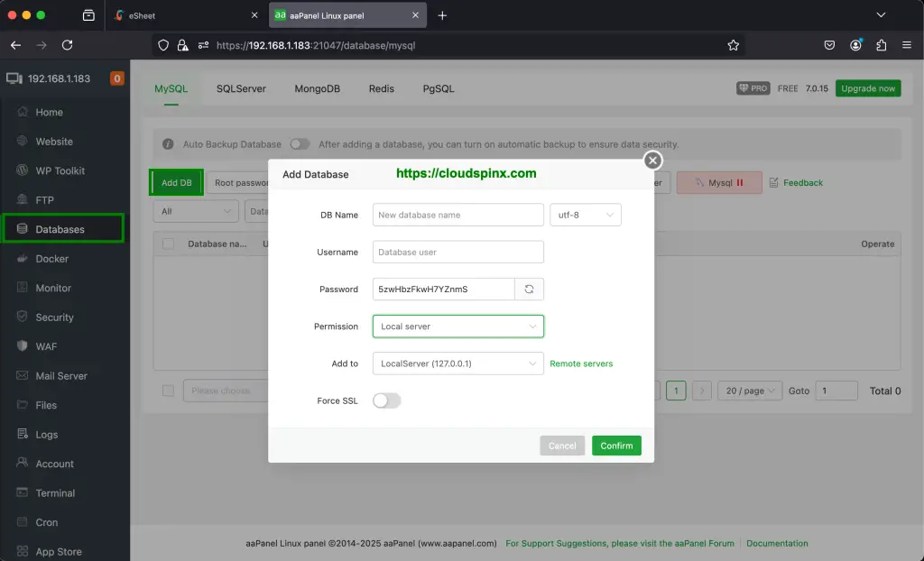Expand the Permission Local server dropdown
The image size is (924, 561).
(x=457, y=326)
